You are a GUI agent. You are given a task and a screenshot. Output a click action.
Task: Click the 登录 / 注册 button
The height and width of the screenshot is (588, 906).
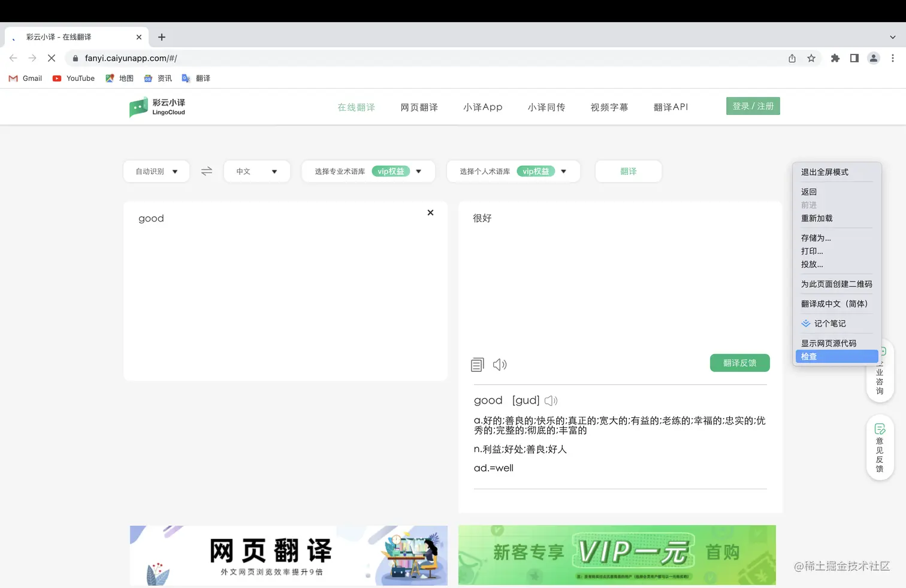[753, 106]
